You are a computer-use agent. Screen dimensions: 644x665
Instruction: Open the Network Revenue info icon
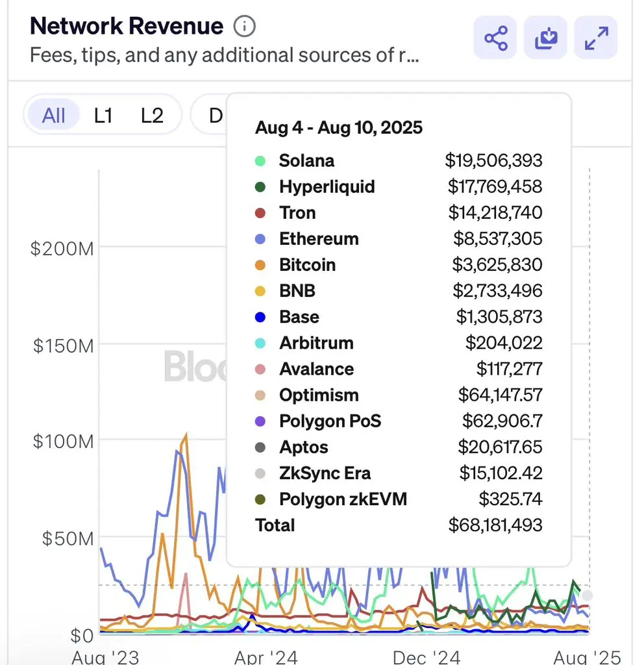click(245, 26)
